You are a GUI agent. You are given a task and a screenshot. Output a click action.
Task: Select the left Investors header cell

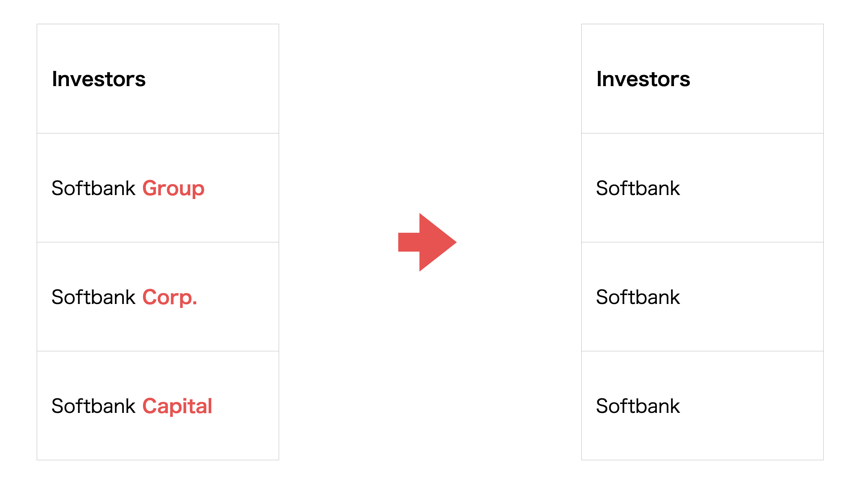(x=158, y=78)
